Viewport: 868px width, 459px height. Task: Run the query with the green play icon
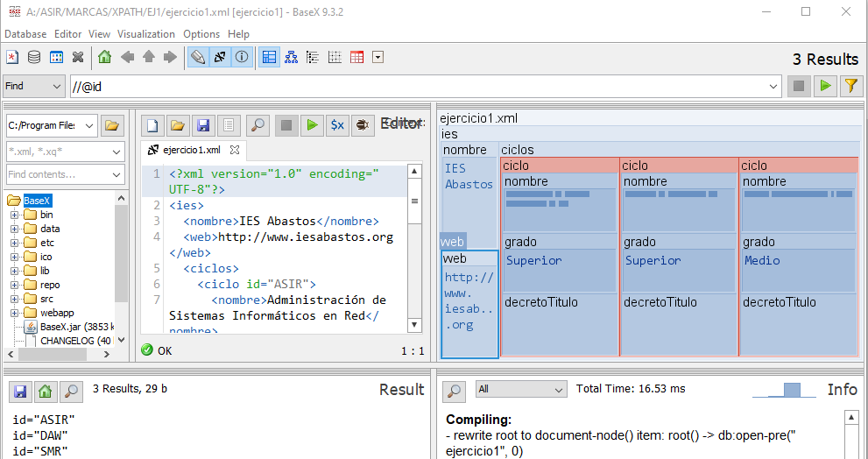click(824, 86)
